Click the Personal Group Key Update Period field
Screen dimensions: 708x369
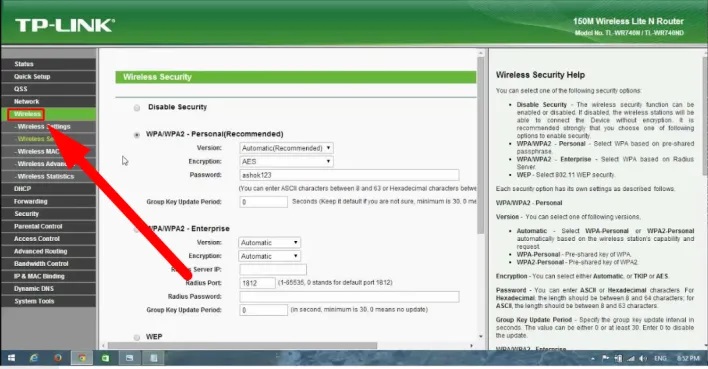pos(263,202)
